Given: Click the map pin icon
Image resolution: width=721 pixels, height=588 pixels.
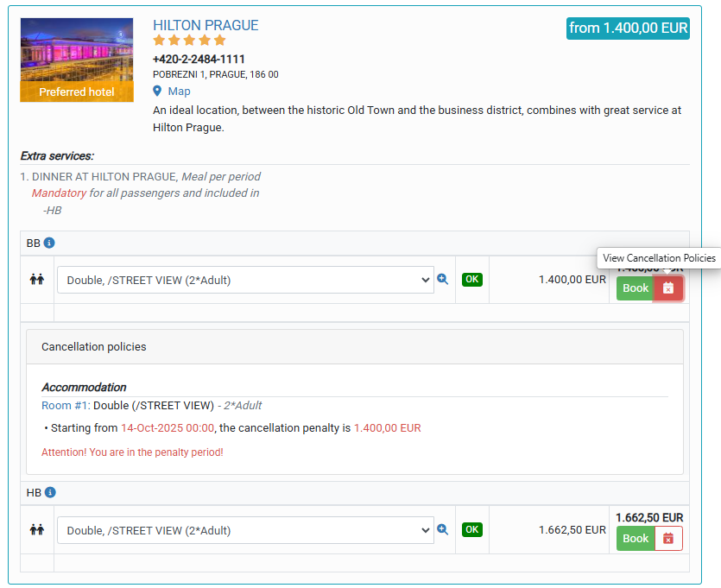Looking at the screenshot, I should click(157, 91).
